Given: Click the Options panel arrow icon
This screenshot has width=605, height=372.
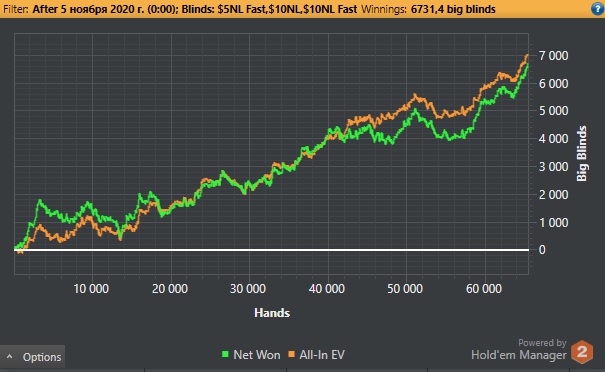Looking at the screenshot, I should point(10,357).
